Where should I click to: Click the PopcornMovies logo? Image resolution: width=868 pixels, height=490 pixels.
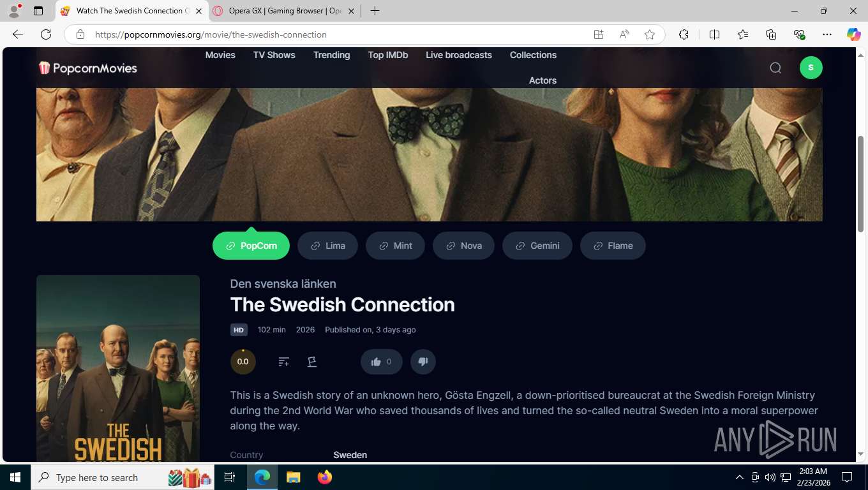pos(88,68)
